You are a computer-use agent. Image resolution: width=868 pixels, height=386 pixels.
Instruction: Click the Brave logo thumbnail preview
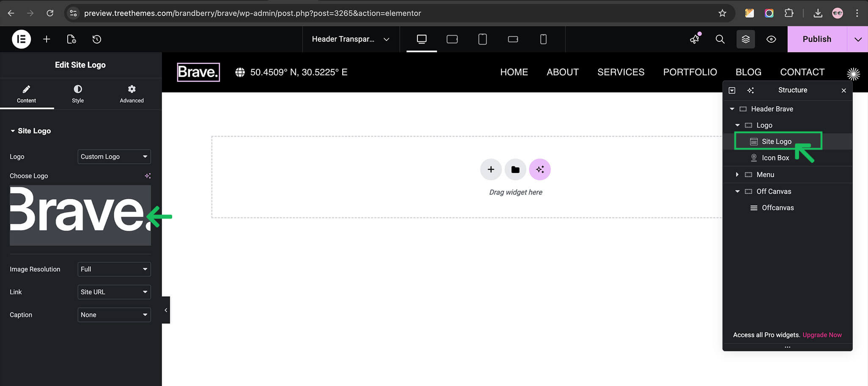[x=80, y=215]
